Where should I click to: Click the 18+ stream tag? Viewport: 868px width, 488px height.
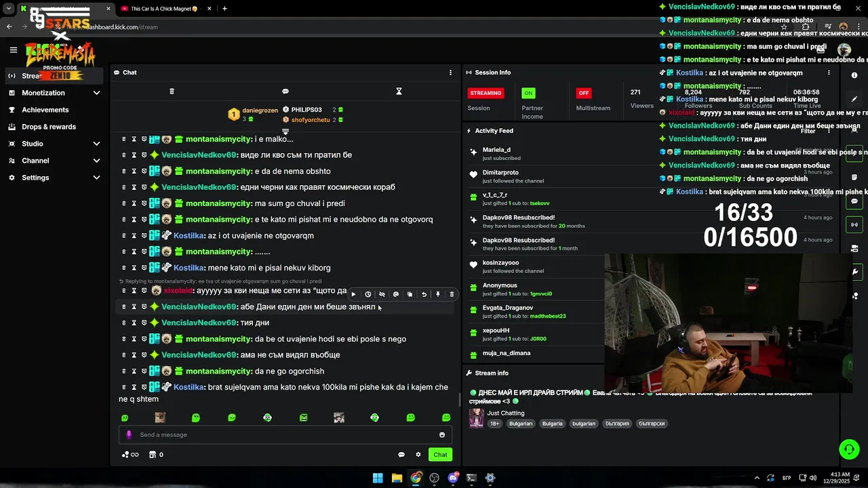coord(495,424)
